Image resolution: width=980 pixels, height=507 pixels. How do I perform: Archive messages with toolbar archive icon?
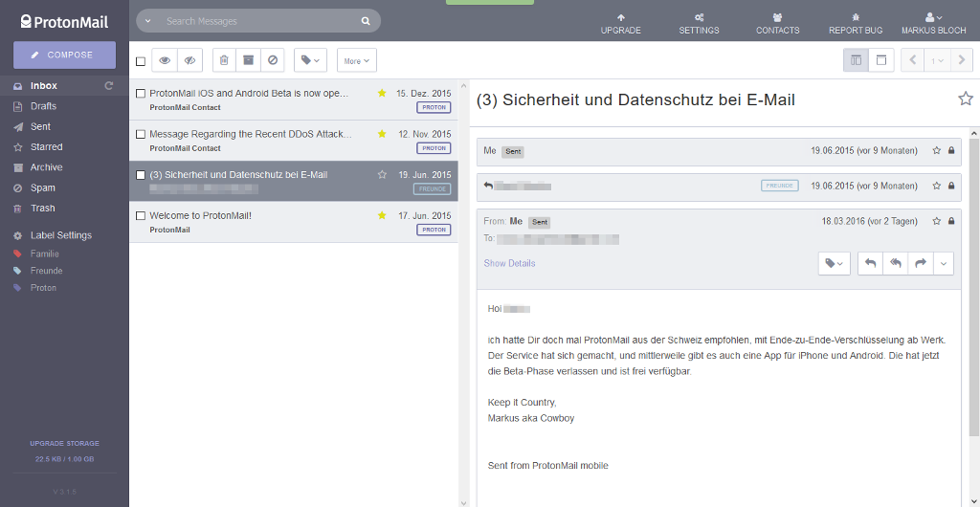[248, 60]
